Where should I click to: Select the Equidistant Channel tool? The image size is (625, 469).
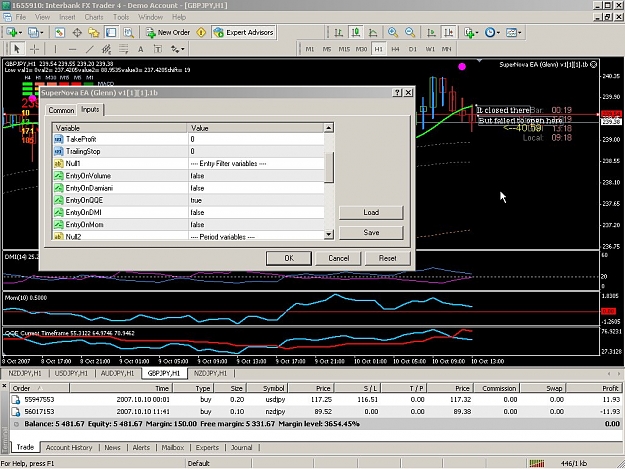[x=106, y=49]
